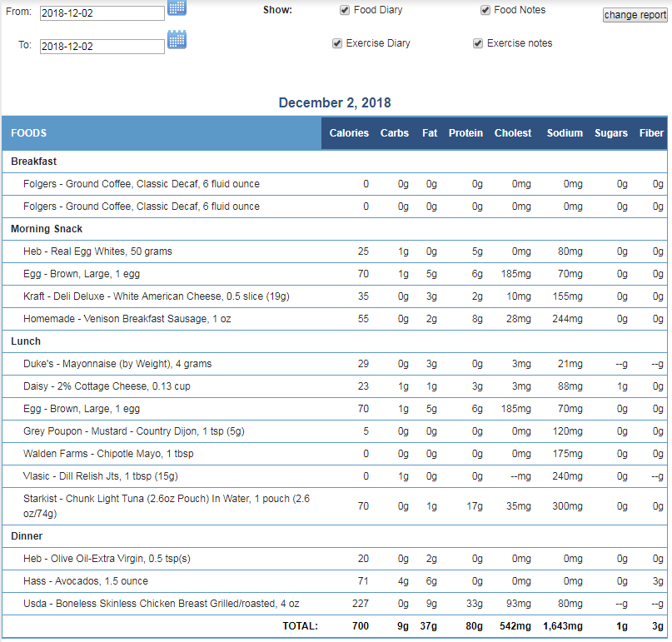This screenshot has height=642, width=672.
Task: Click the Kraft cheese sodium value 155mg
Action: pyautogui.click(x=567, y=296)
